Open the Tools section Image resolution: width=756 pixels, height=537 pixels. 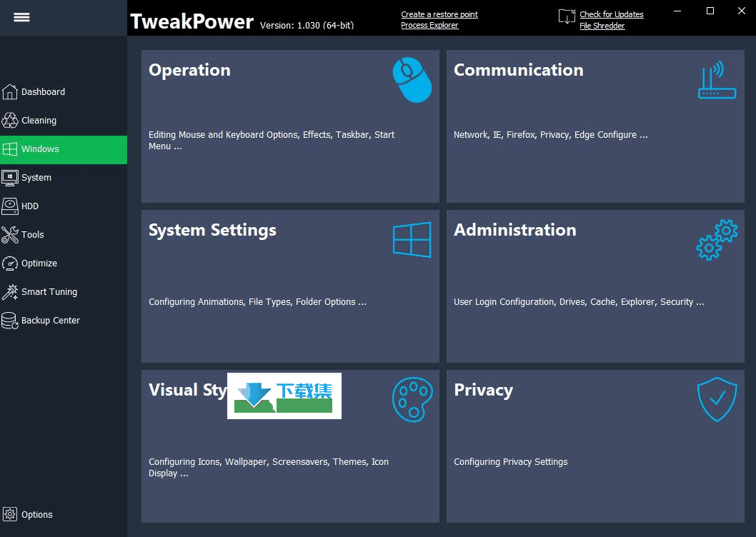(64, 235)
